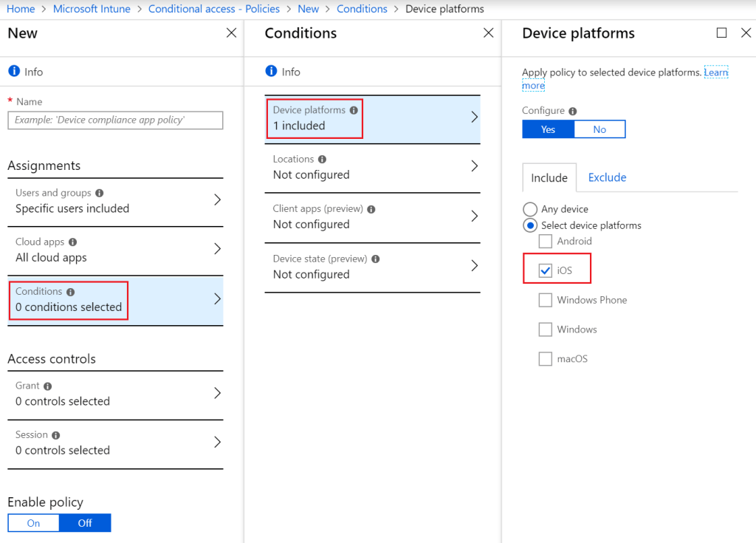Go to Microsoft Intune in the breadcrumb
Screen dimensions: 756x543
92,9
